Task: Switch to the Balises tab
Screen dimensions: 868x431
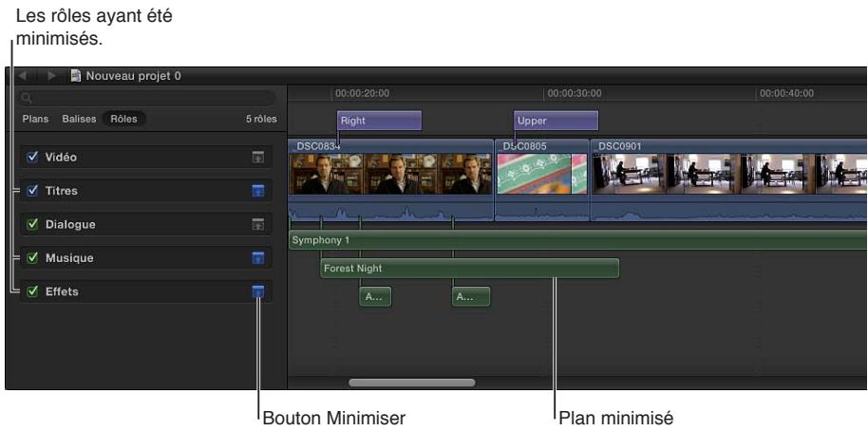Action: point(79,119)
